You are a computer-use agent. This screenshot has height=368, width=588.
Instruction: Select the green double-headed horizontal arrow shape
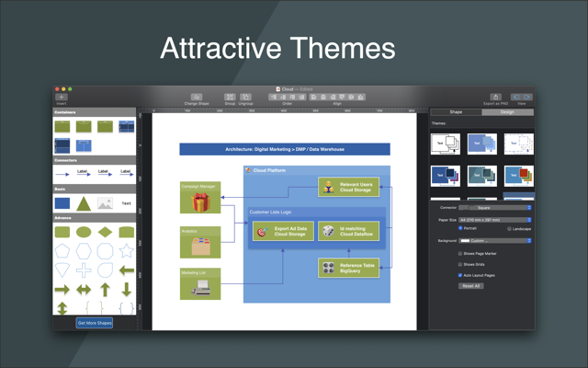pos(84,289)
